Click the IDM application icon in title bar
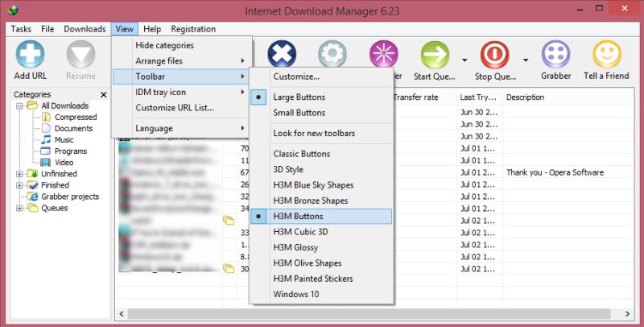644x327 pixels. point(13,10)
